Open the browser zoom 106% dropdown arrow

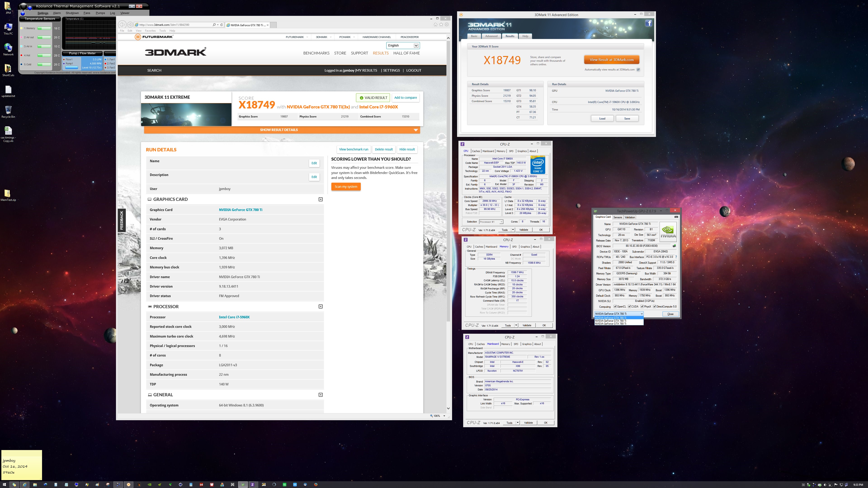coord(444,416)
